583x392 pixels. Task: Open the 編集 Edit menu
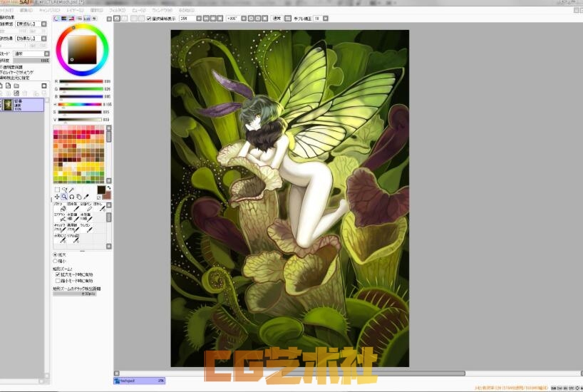pos(26,11)
